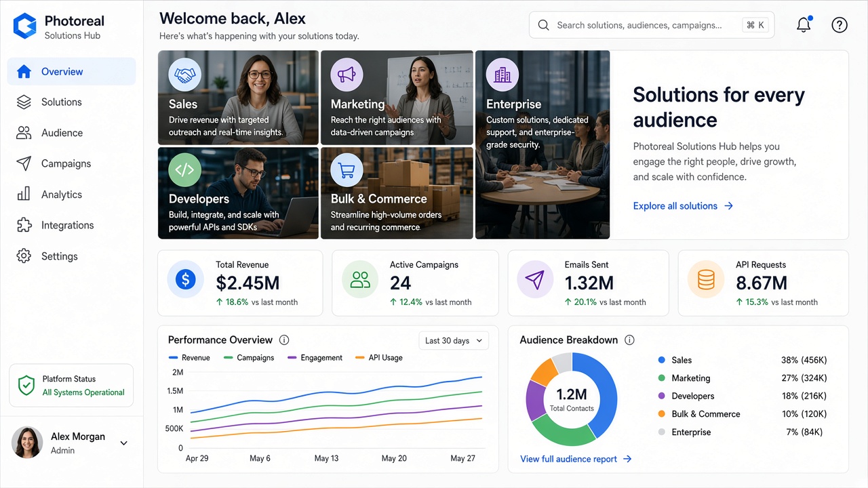Click the Marketing megaphone icon
868x488 pixels.
pyautogui.click(x=347, y=74)
